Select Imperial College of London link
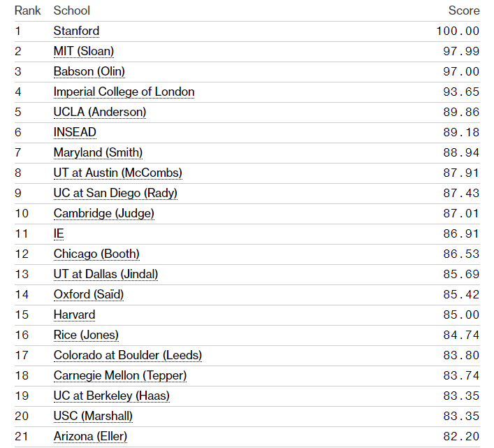 point(124,92)
